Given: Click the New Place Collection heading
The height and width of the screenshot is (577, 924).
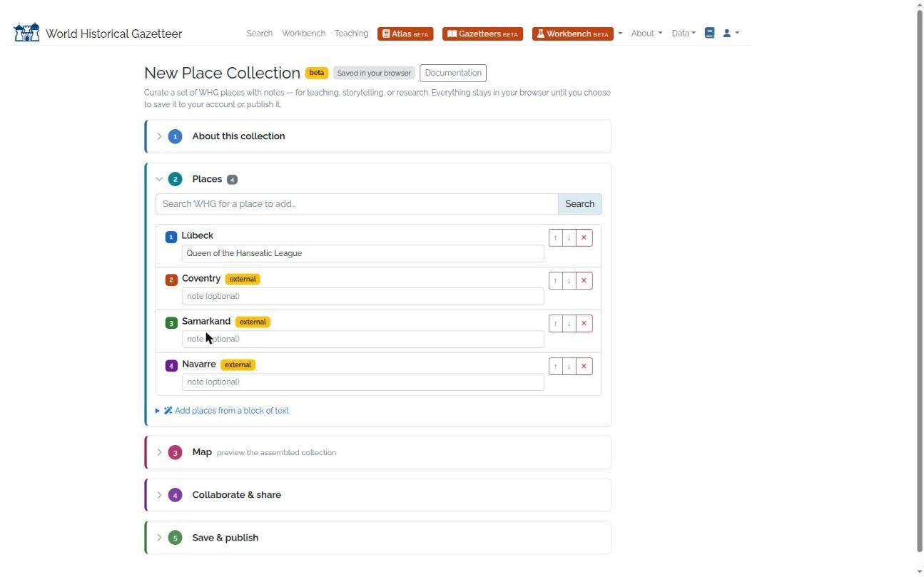Looking at the screenshot, I should point(222,73).
